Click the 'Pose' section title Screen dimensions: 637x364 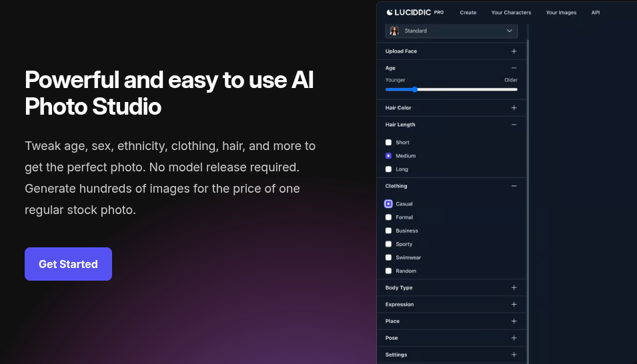(x=392, y=337)
